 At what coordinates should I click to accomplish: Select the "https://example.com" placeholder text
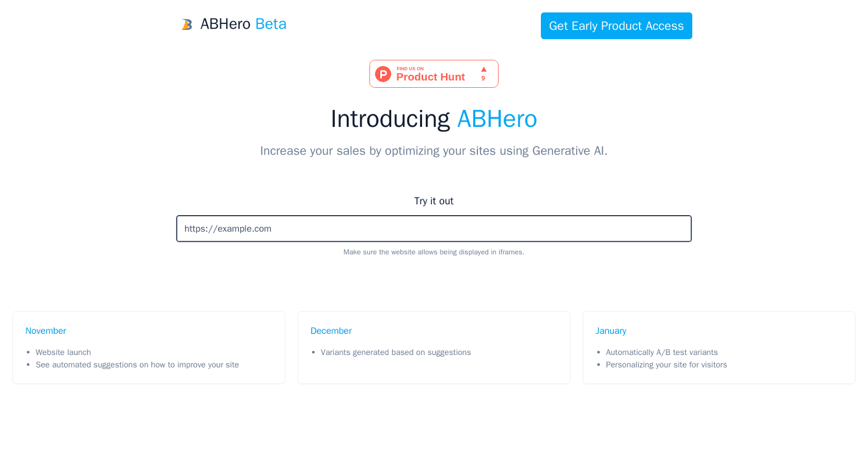[x=227, y=228]
